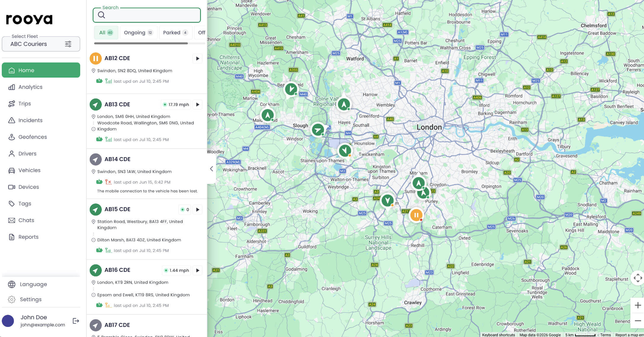Click the green navigation icon of AB16 CDE
Image resolution: width=644 pixels, height=337 pixels.
[96, 270]
